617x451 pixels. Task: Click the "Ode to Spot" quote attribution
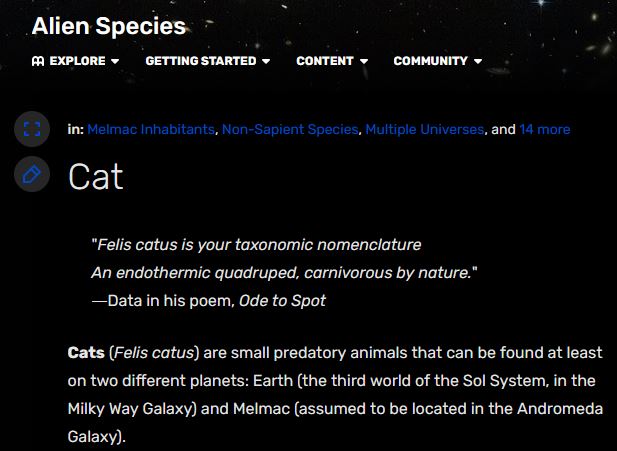pyautogui.click(x=282, y=300)
